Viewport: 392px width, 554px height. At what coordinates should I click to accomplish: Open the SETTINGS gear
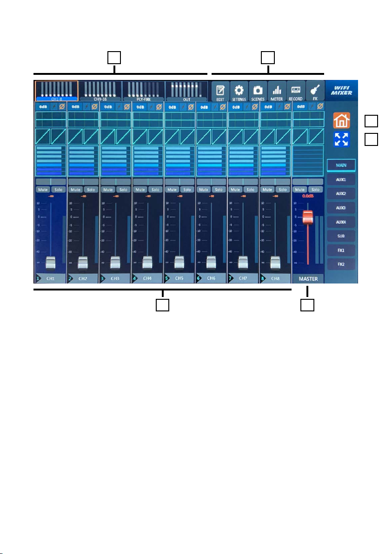click(239, 92)
